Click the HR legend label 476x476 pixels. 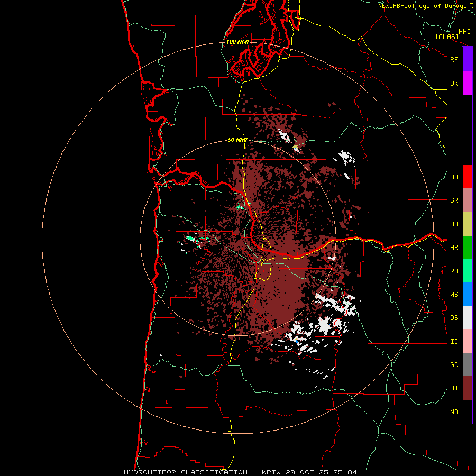click(x=454, y=248)
